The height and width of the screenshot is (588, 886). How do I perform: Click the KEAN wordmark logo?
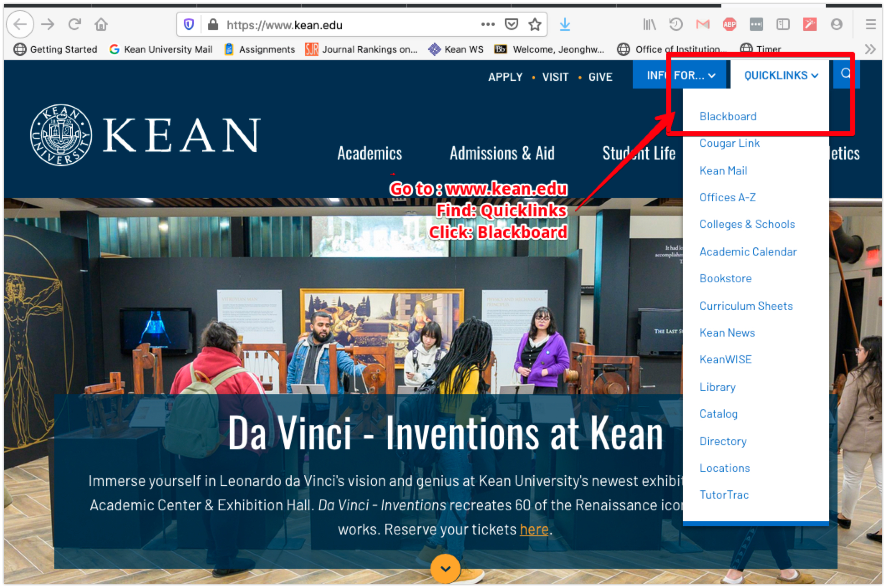coord(181,135)
